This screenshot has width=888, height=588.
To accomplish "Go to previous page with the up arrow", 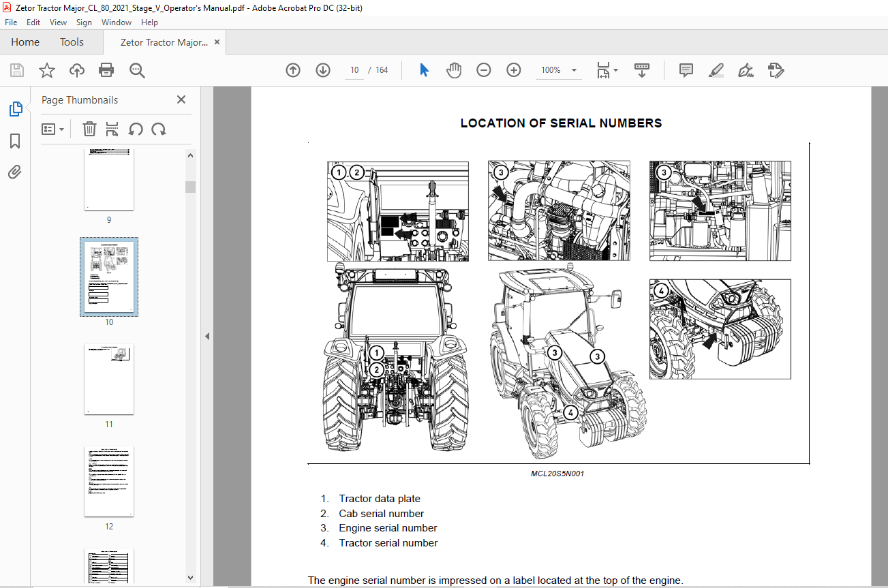I will click(x=293, y=70).
